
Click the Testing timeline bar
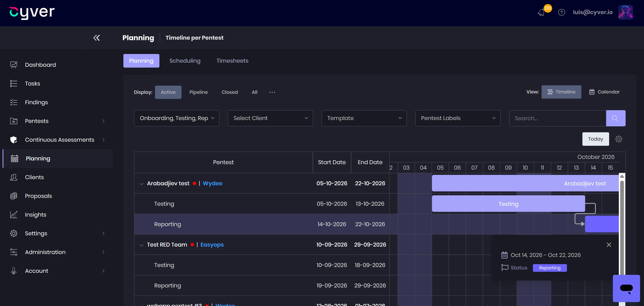click(508, 203)
